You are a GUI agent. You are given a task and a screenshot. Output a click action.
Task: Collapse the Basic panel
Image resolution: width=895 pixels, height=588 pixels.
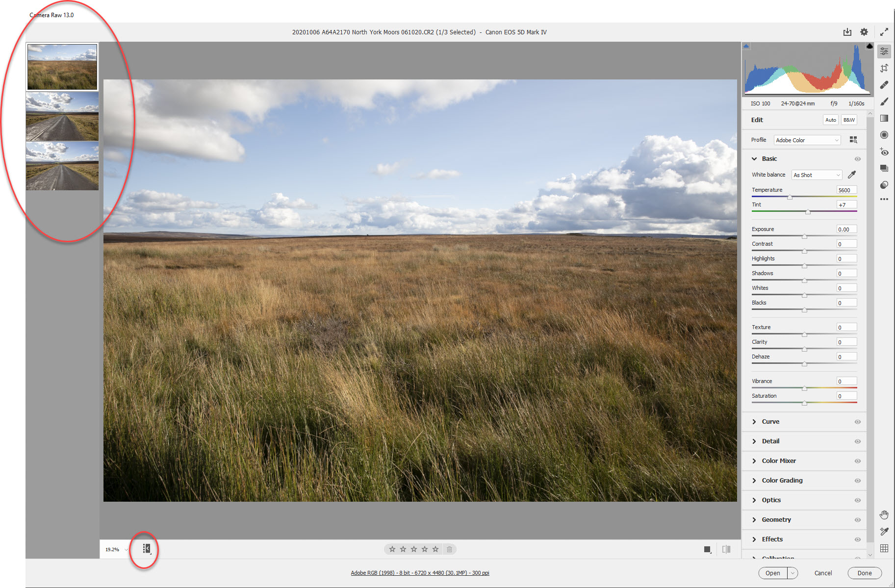point(754,158)
